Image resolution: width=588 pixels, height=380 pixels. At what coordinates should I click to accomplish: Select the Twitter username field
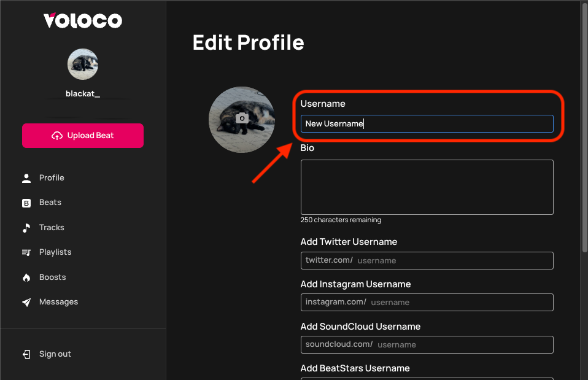click(427, 260)
